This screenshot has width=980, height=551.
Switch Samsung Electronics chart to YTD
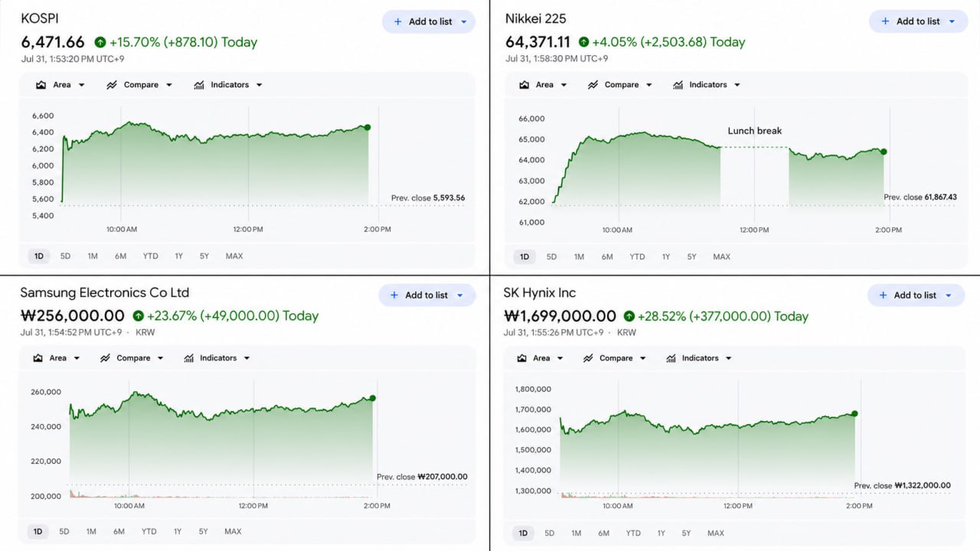point(149,531)
